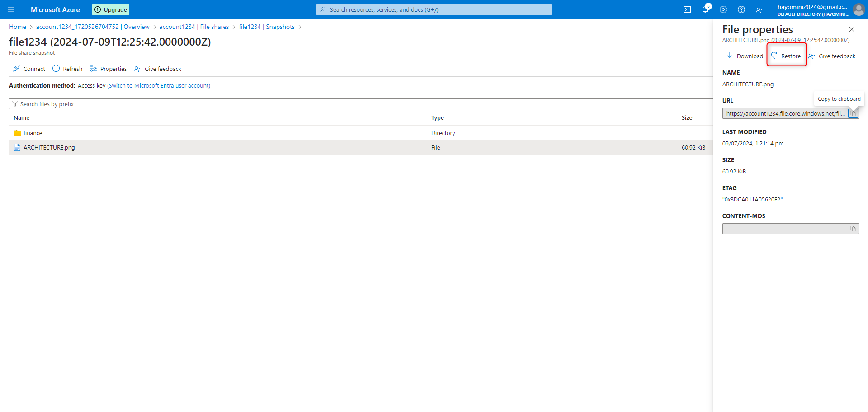
Task: Focus the global search resources box
Action: pyautogui.click(x=434, y=9)
